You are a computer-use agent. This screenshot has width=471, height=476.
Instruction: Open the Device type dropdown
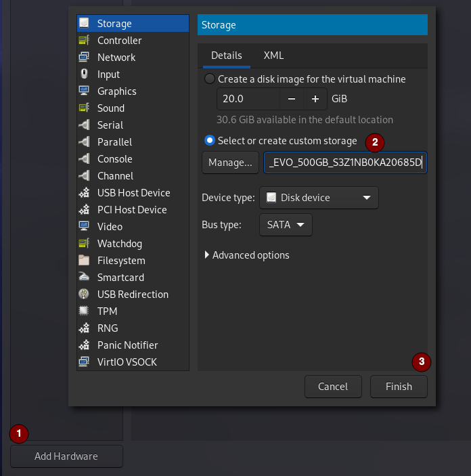(319, 198)
